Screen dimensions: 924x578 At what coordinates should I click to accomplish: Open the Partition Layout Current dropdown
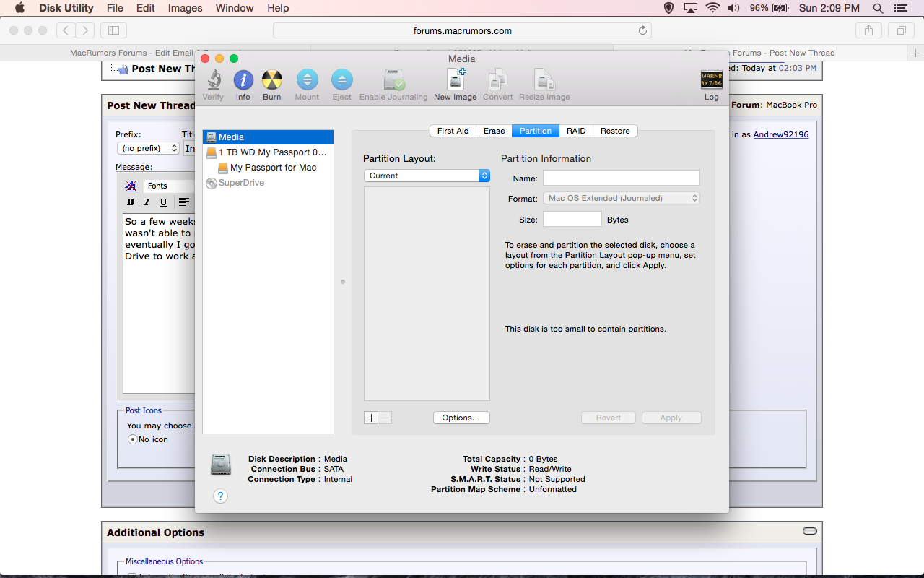coord(427,176)
